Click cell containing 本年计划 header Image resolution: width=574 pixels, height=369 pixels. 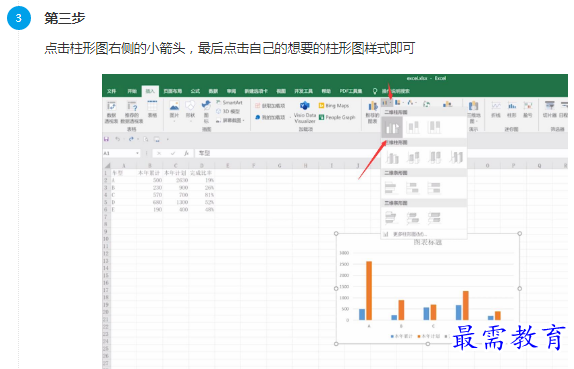pyautogui.click(x=175, y=173)
